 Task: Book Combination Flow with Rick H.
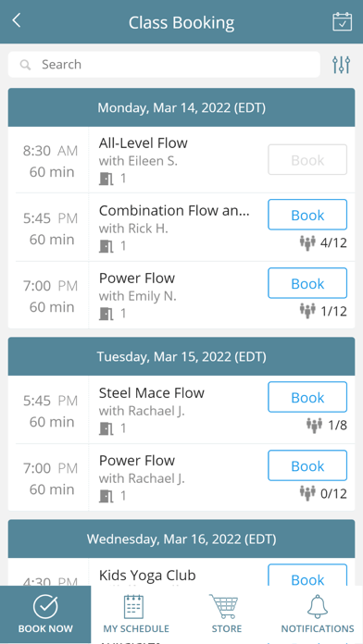[307, 215]
